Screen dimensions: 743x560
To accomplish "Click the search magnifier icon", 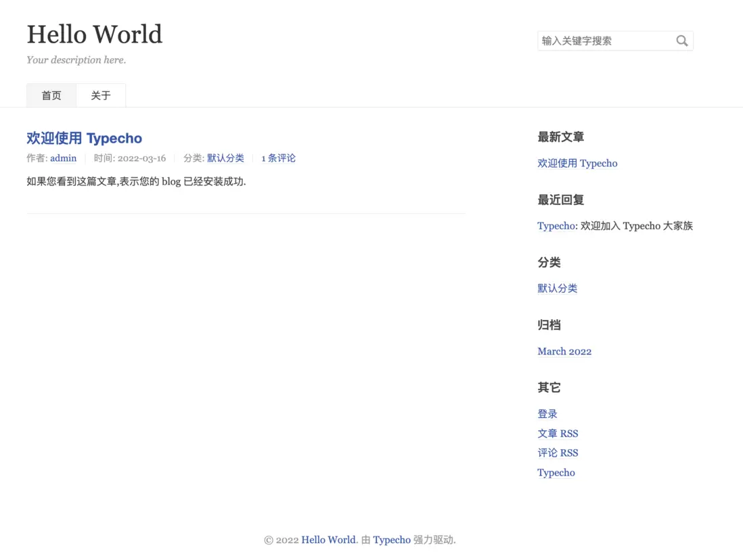I will coord(682,41).
